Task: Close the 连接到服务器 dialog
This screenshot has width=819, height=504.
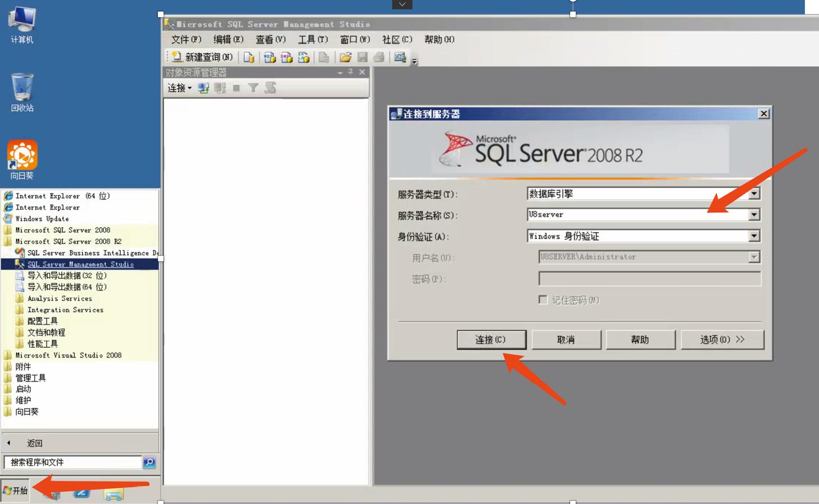Action: (763, 113)
